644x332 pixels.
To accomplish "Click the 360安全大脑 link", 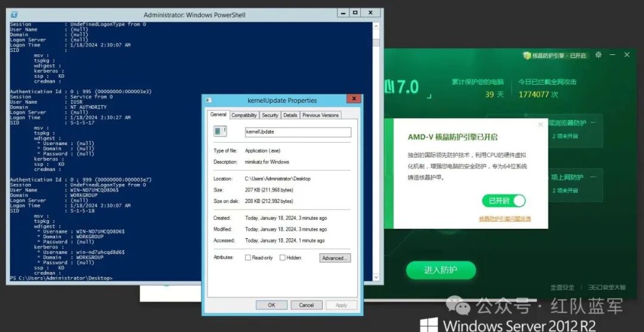I will (606, 287).
